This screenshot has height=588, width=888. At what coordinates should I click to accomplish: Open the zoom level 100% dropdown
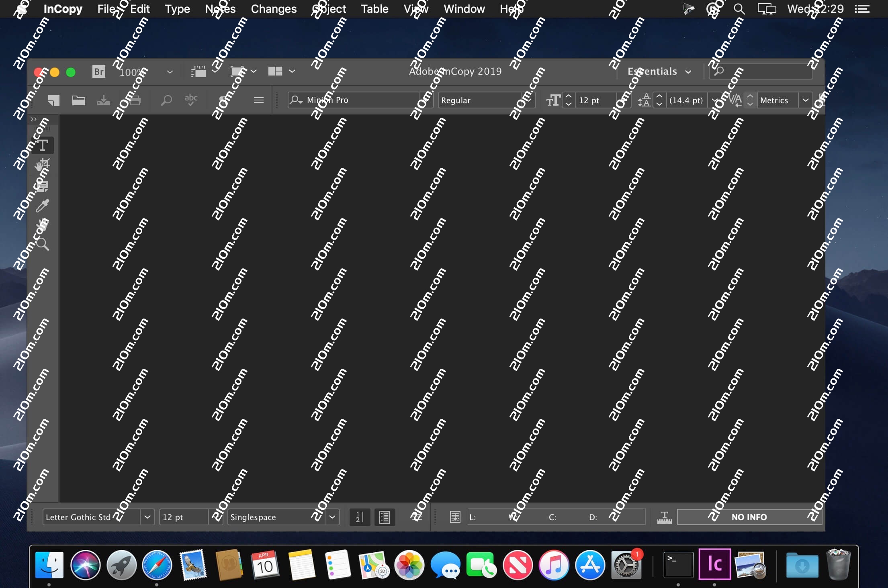coord(170,72)
